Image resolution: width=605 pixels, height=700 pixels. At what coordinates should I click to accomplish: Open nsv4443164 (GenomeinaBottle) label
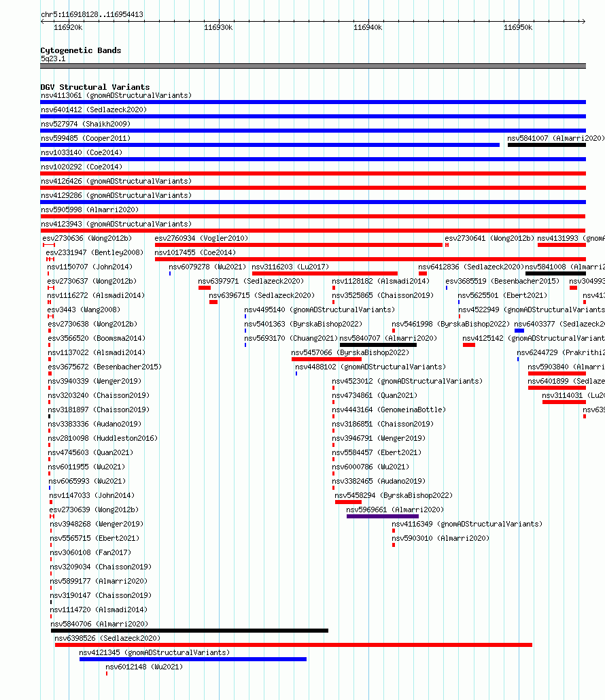click(389, 410)
